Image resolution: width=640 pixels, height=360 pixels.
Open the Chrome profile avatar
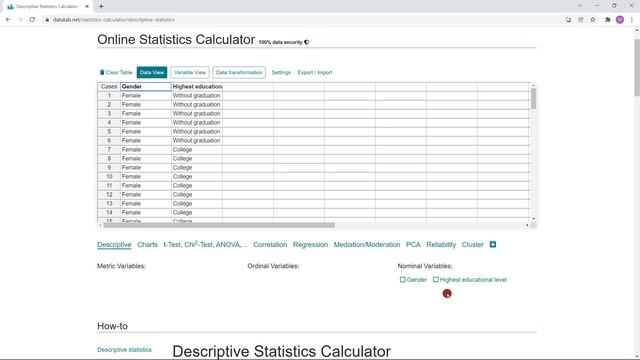tap(620, 20)
